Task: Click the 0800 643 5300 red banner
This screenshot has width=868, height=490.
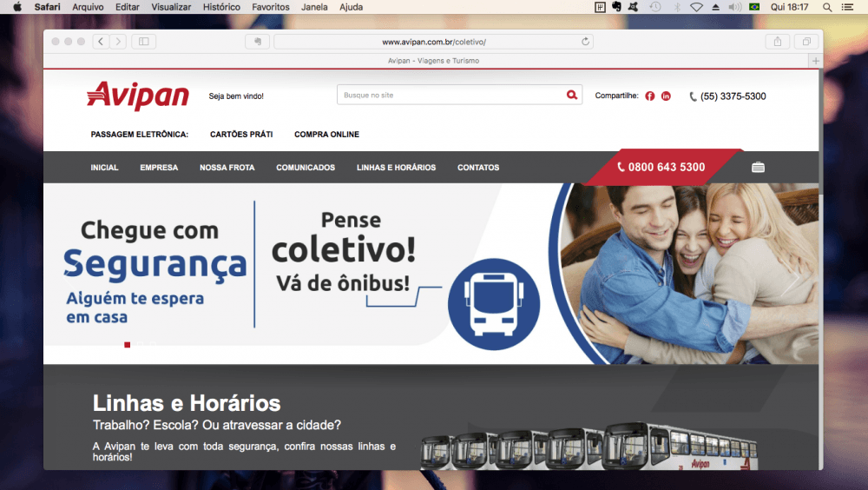Action: 661,167
